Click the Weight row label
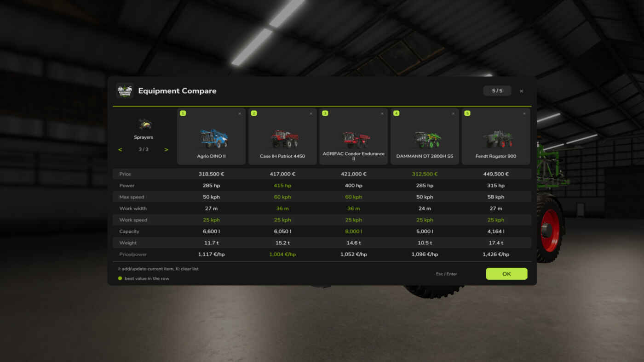Screen dimensions: 644x362 (128, 243)
